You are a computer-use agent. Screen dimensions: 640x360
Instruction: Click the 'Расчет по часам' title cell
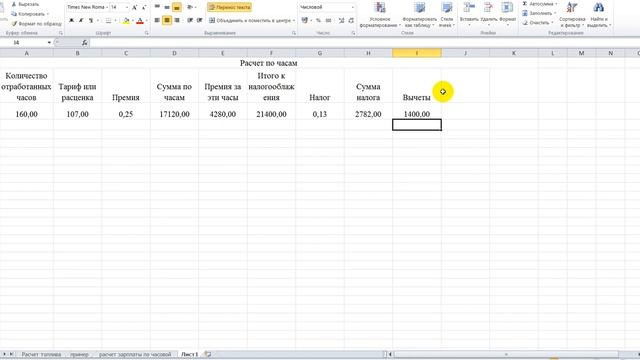[x=269, y=63]
